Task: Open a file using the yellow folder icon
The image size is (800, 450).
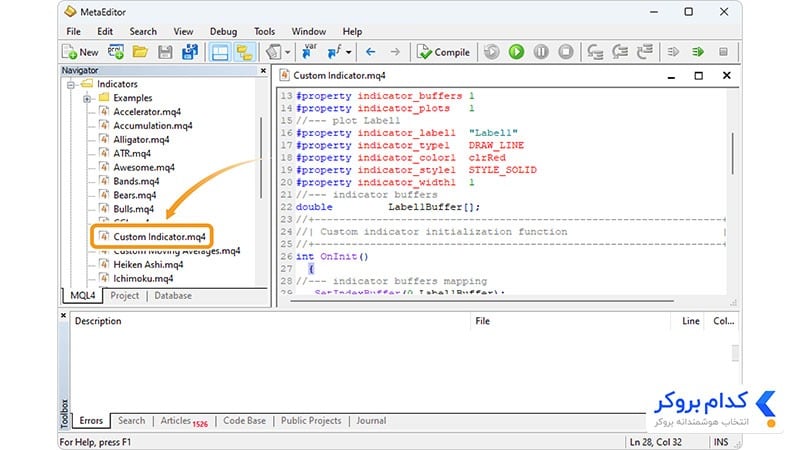Action: [140, 52]
